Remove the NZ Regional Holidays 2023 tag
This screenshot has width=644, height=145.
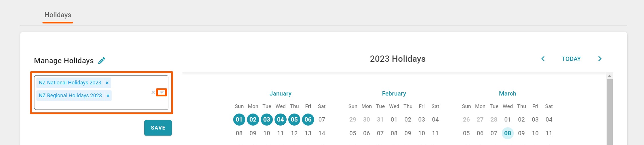pyautogui.click(x=108, y=96)
